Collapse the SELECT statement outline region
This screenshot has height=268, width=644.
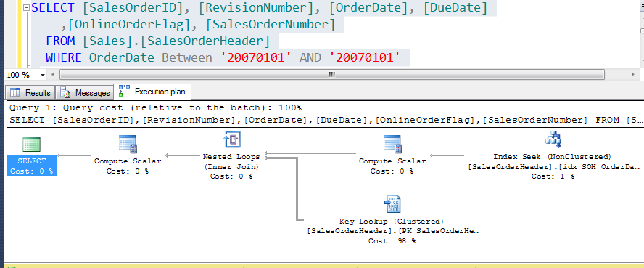pos(27,7)
